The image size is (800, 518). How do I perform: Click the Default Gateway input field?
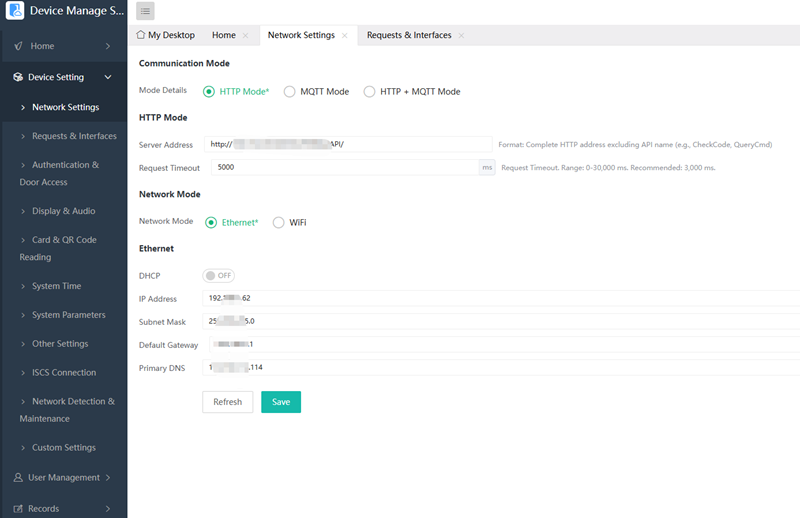505,344
